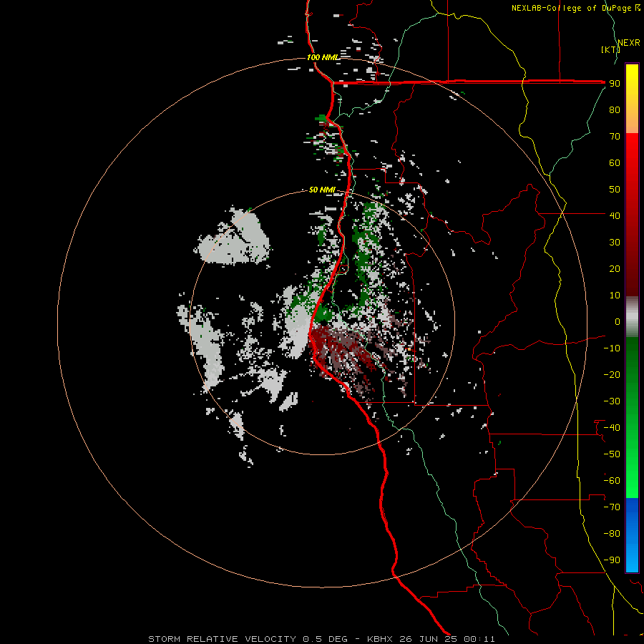
Task: Click the -80 value on the velocity scale
Action: [612, 534]
